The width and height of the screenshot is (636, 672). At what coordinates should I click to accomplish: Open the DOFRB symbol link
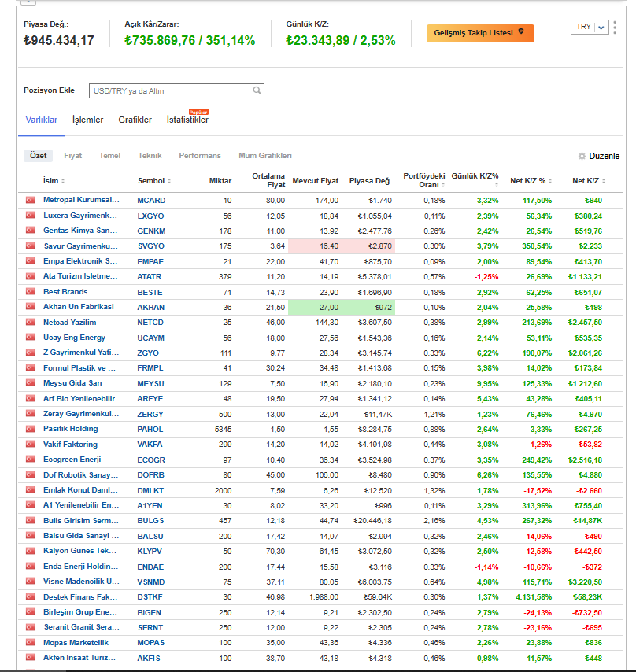[151, 475]
